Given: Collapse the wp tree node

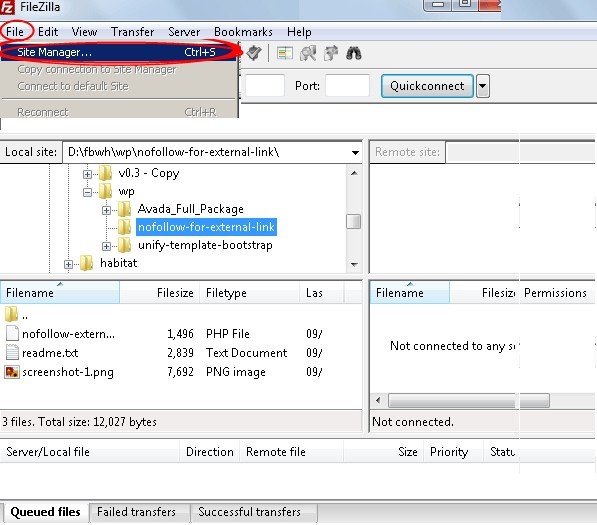Looking at the screenshot, I should [x=87, y=192].
